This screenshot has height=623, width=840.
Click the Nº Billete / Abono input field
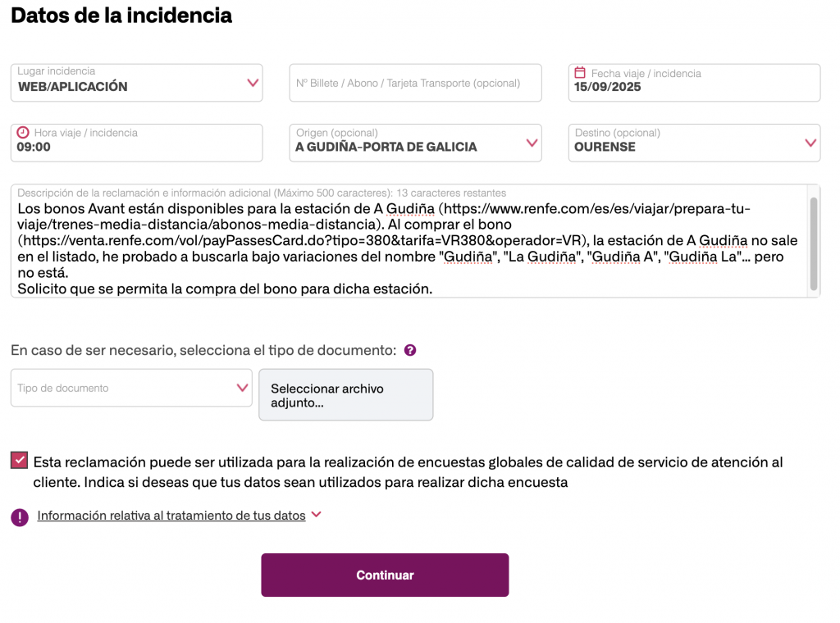(x=415, y=83)
